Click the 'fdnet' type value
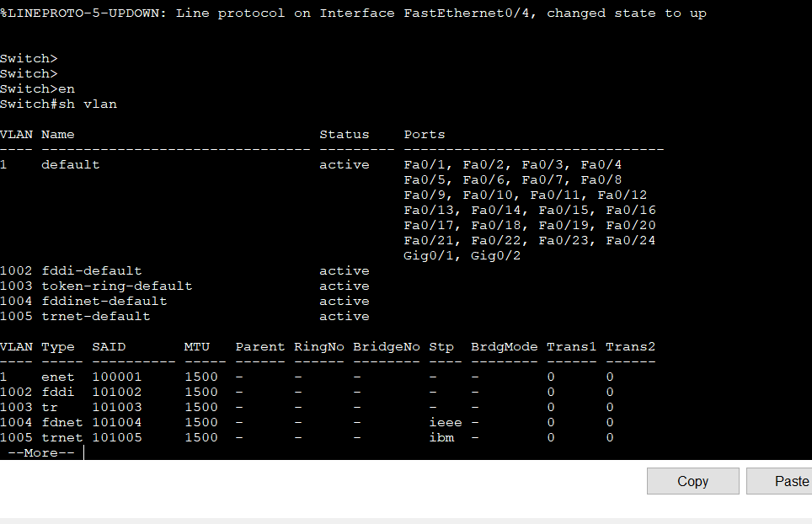 62,423
